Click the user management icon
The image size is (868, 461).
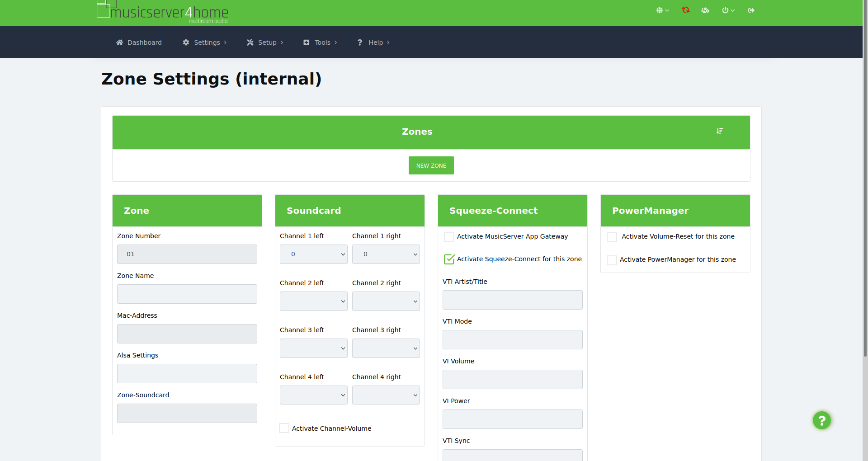[x=705, y=10]
